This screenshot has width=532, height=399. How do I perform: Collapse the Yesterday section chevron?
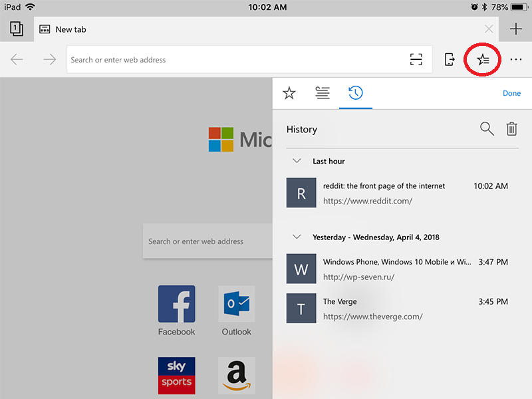pos(297,237)
